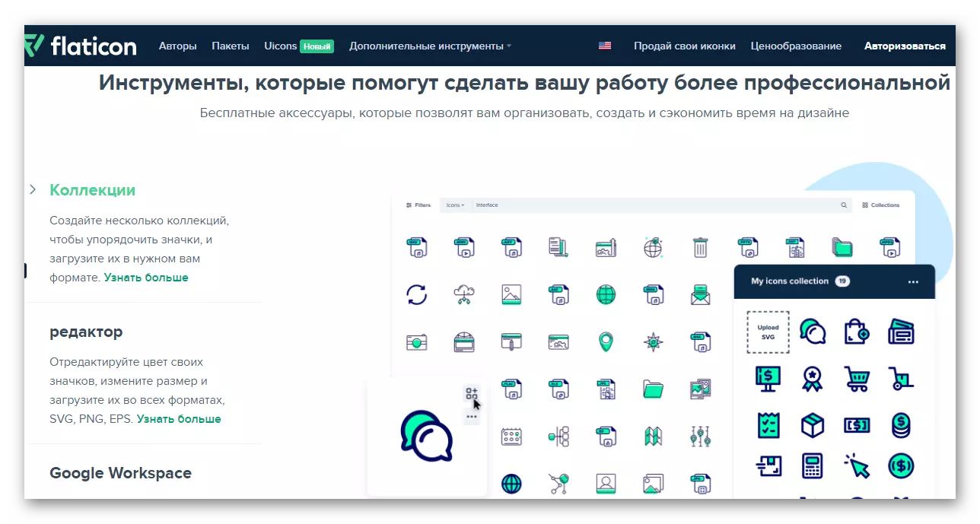Select the open envelope mail icon
The height and width of the screenshot is (524, 980).
700,294
